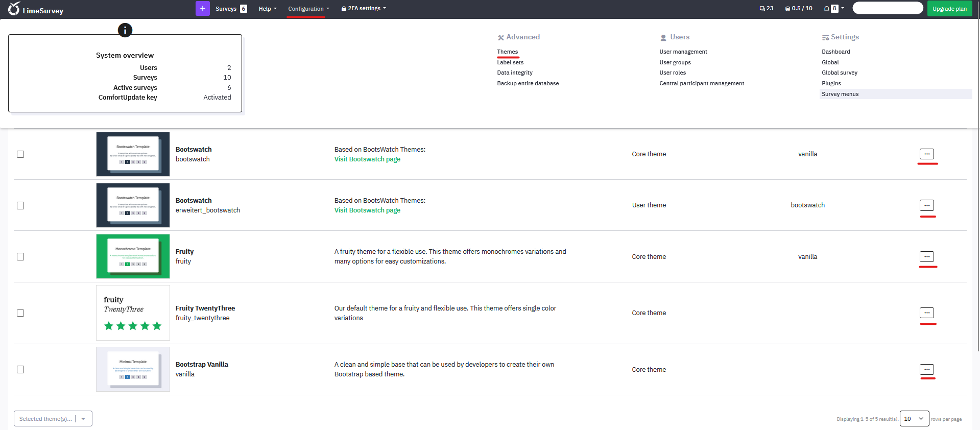Open actions menu for erweitert_bootswatch theme
The width and height of the screenshot is (980, 430).
click(926, 205)
